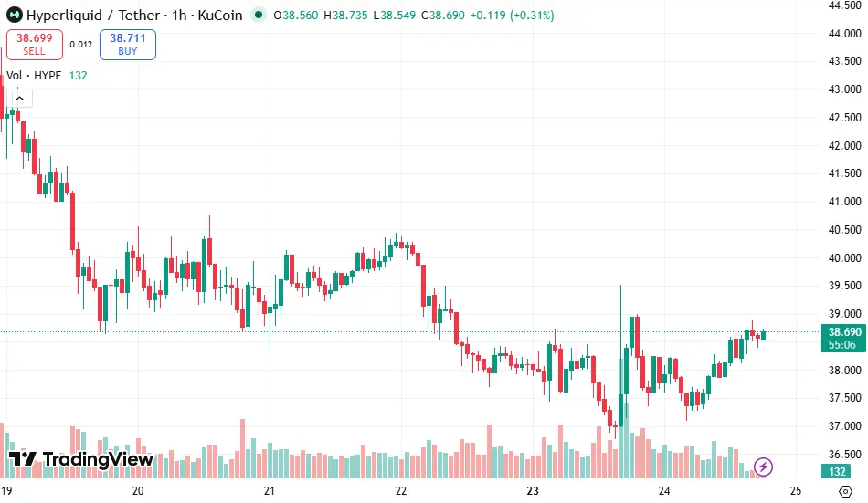Image resolution: width=868 pixels, height=503 pixels.
Task: Click the green market status dot
Action: click(x=259, y=16)
